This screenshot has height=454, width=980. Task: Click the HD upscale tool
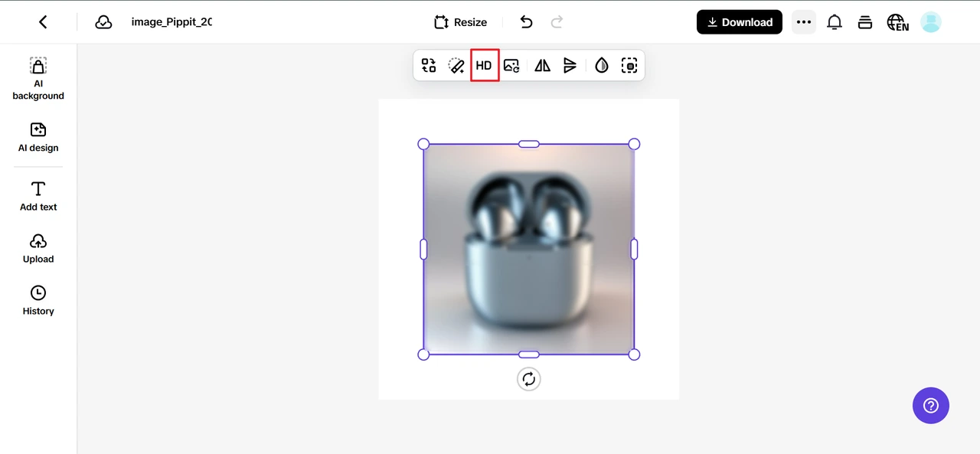click(x=484, y=66)
